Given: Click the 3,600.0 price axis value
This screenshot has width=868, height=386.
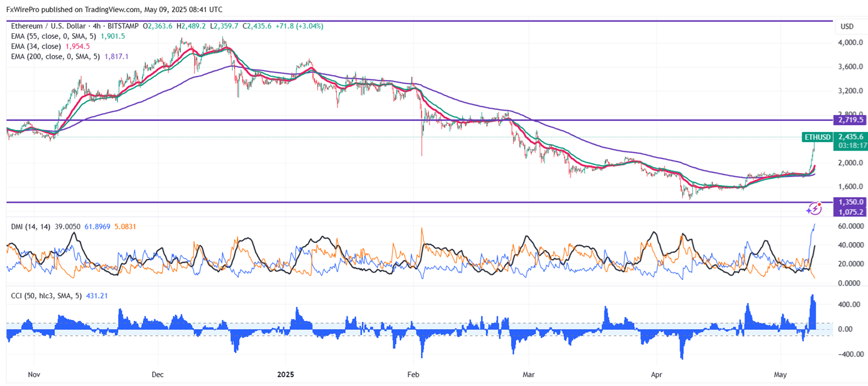Looking at the screenshot, I should pos(850,67).
